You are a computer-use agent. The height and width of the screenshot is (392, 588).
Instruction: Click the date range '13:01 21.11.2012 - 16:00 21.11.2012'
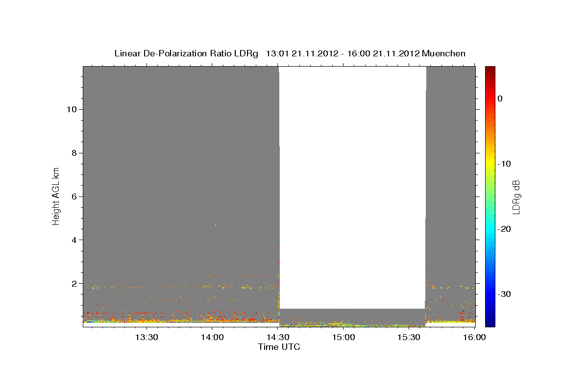(x=343, y=53)
